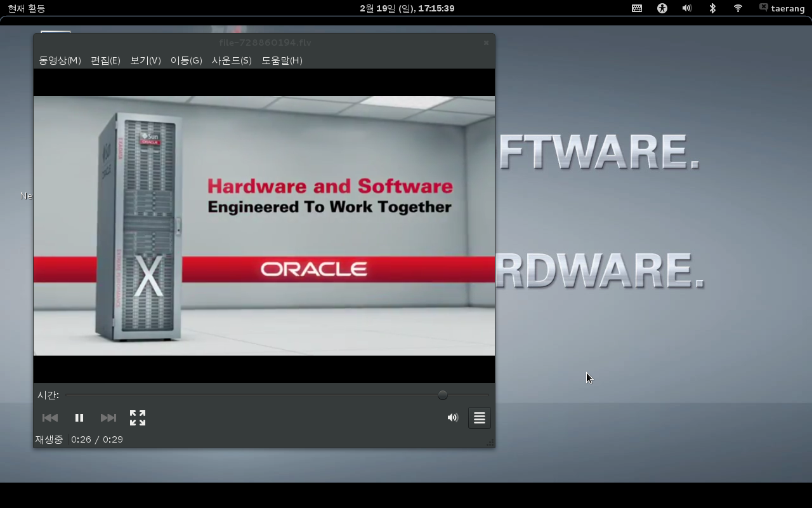This screenshot has width=812, height=508.
Task: Click the 시간: label
Action: [x=48, y=395]
